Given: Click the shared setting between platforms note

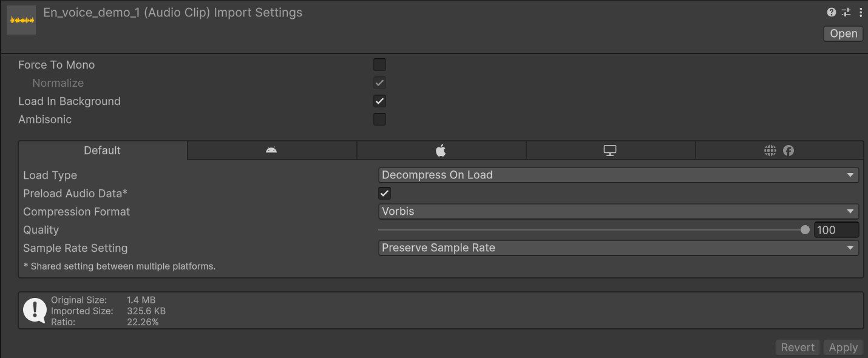Looking at the screenshot, I should click(120, 266).
